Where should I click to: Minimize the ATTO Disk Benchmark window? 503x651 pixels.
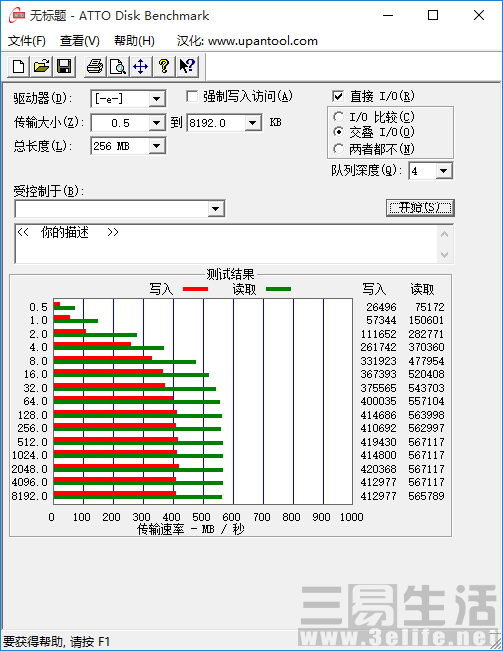coord(388,15)
